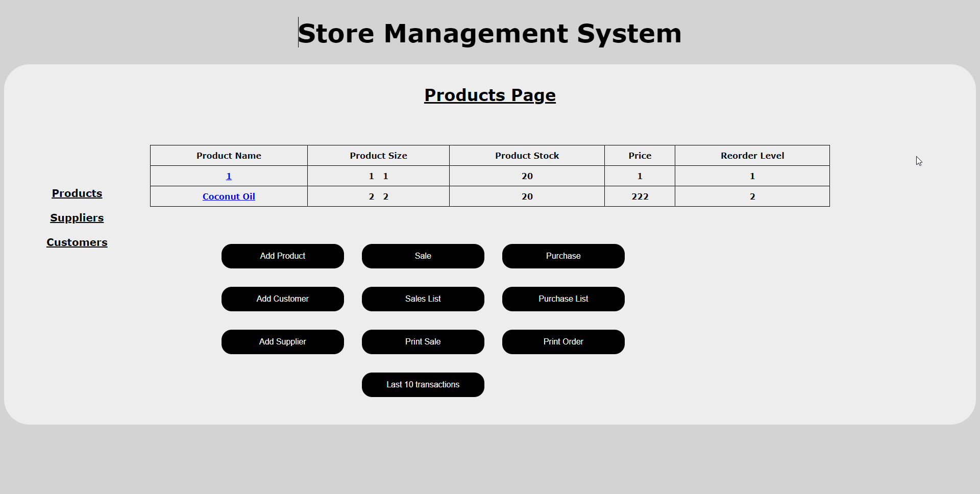Image resolution: width=980 pixels, height=494 pixels.
Task: Open the Customers sidebar link
Action: [77, 242]
